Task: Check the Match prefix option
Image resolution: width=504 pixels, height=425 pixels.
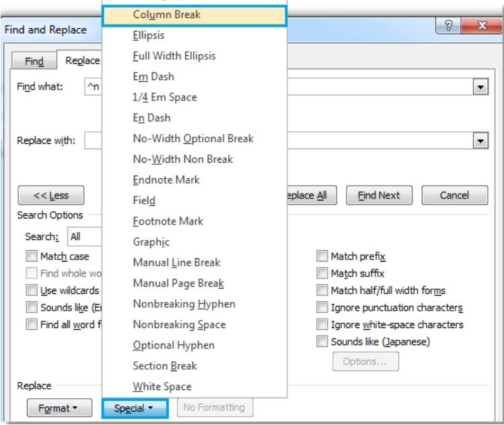Action: click(x=322, y=256)
